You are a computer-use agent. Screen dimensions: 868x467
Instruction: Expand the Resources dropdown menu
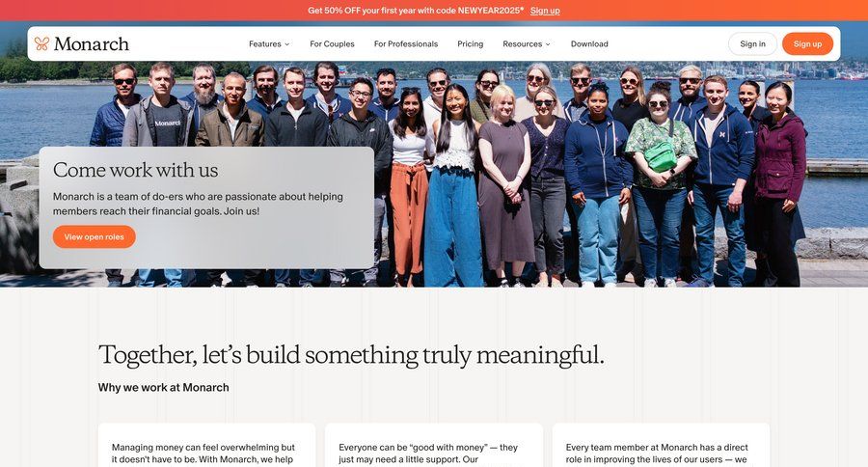coord(527,43)
